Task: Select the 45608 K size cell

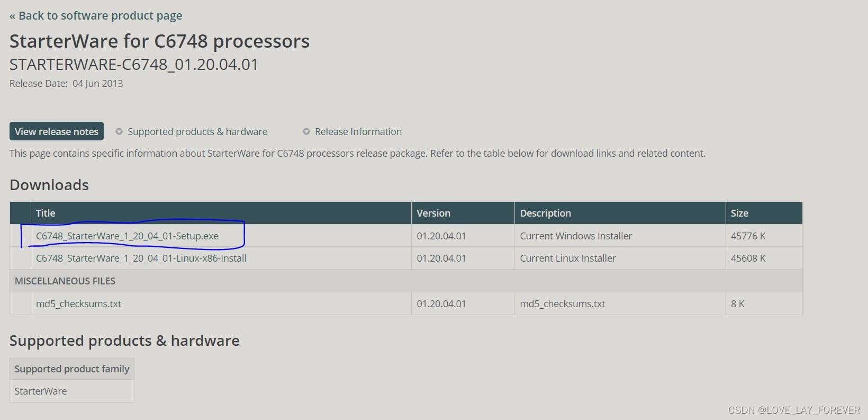Action: tap(764, 258)
